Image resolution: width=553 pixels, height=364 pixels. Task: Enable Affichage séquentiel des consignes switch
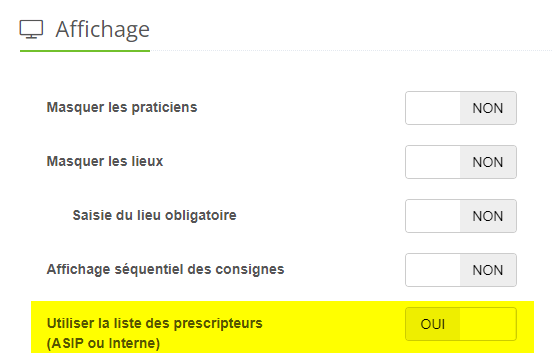461,270
